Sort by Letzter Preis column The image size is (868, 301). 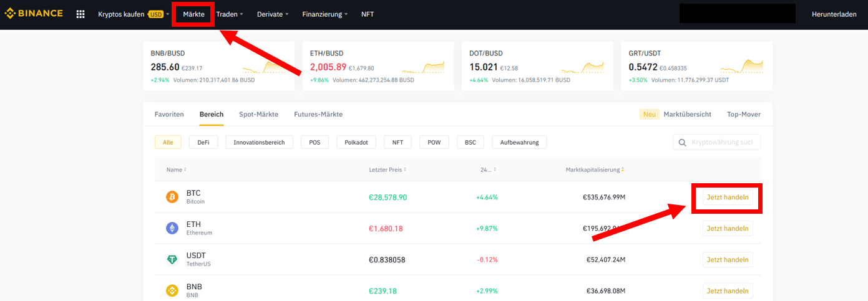click(388, 170)
